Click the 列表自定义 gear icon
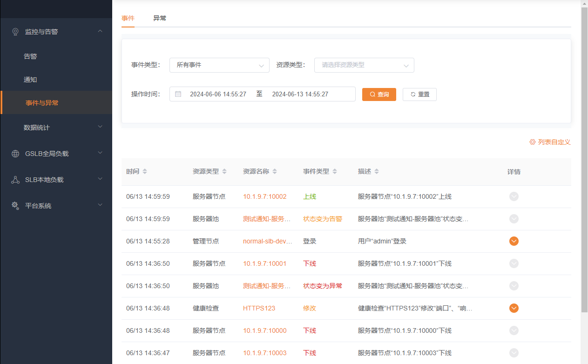Viewport: 588px width, 364px height. pos(532,142)
